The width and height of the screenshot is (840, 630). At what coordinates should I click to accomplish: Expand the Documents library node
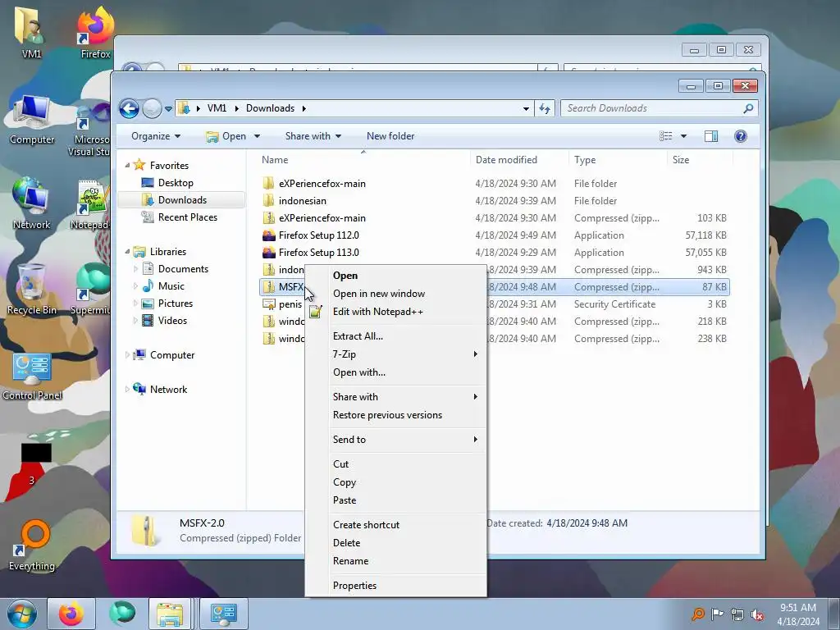pyautogui.click(x=135, y=268)
